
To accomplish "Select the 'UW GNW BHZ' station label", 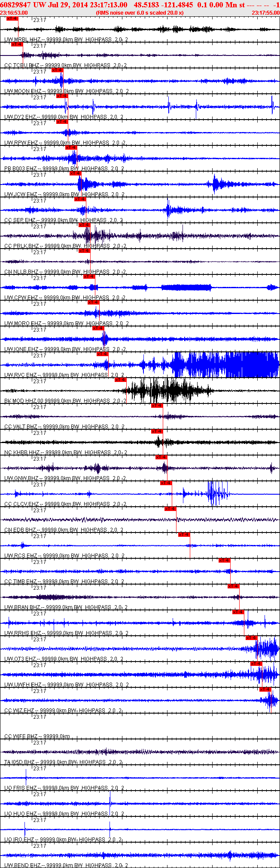I will 21,478.
